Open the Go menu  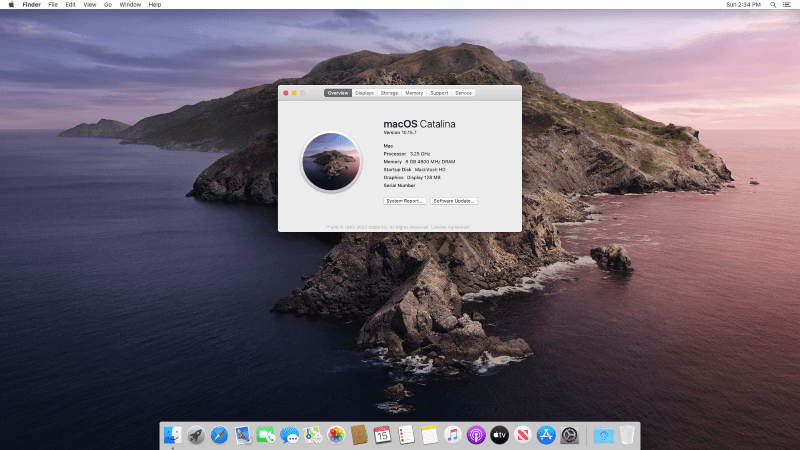point(108,5)
